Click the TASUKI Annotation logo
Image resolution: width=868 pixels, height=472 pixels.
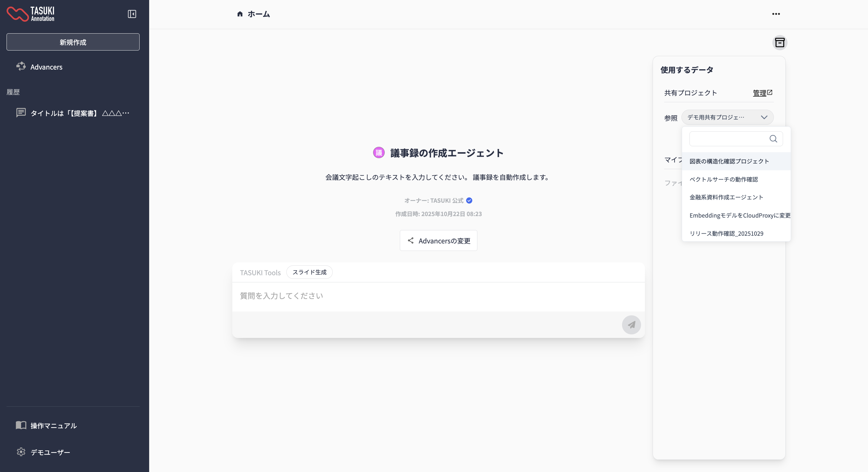(x=31, y=14)
